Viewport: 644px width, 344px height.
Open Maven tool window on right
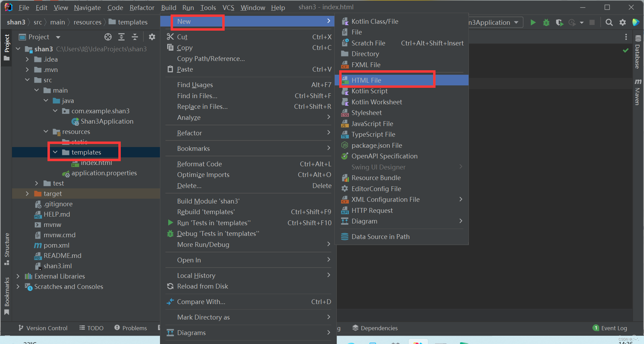pos(638,92)
